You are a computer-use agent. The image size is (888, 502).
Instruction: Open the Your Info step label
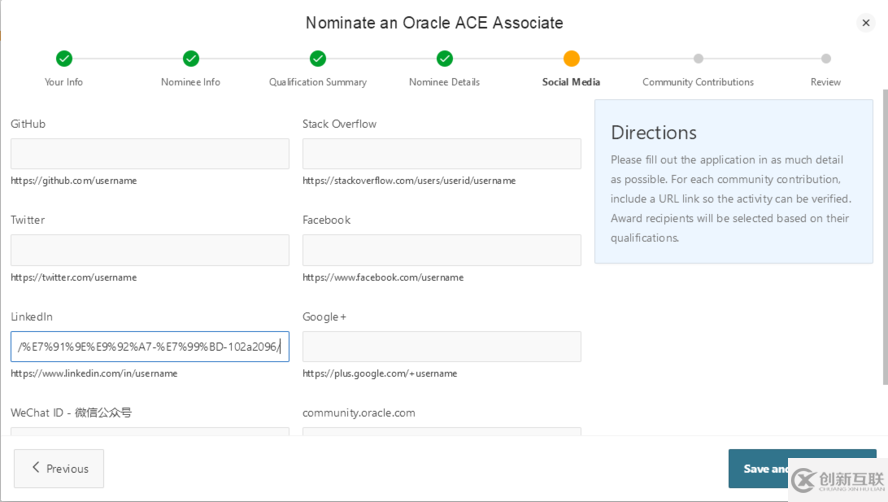[x=63, y=82]
